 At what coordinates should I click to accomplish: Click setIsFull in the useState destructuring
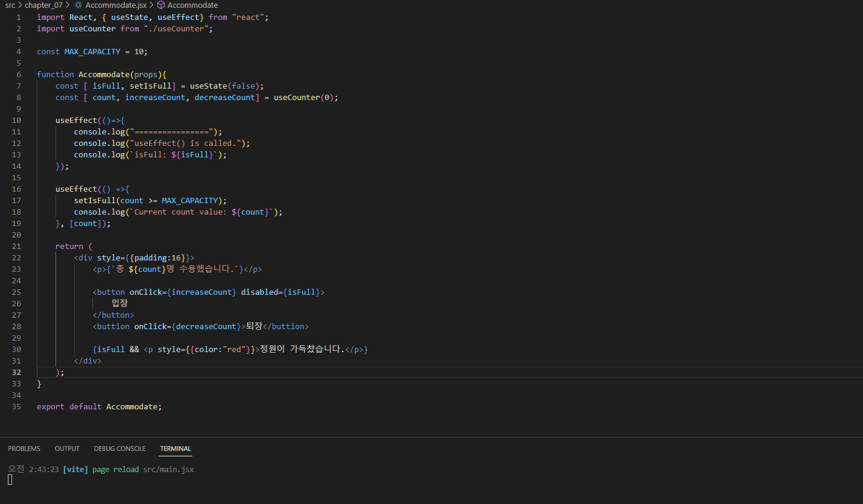pyautogui.click(x=150, y=86)
